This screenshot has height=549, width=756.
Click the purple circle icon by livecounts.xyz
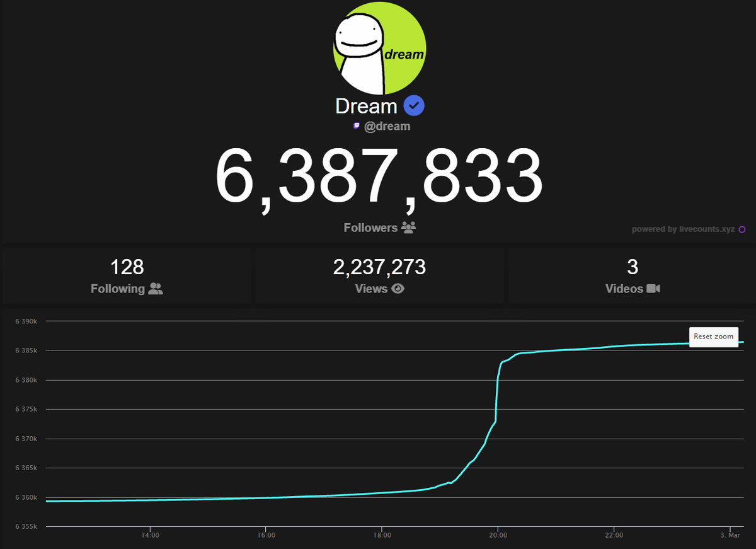click(x=742, y=229)
